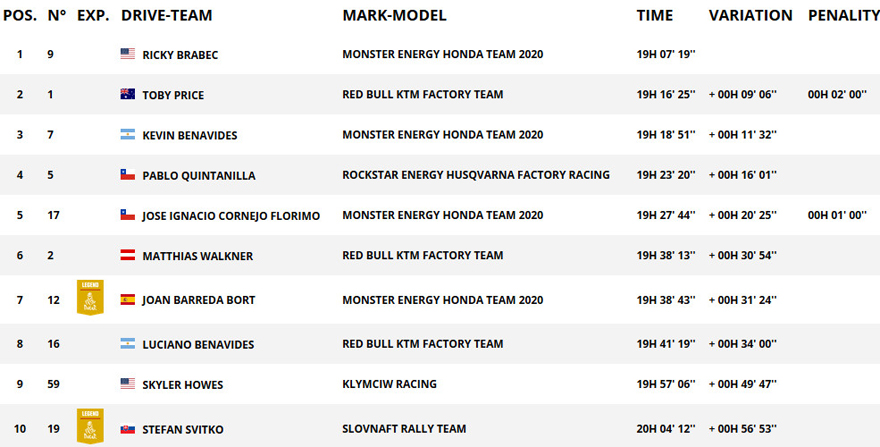Click the USA flag beside Skyler Howes
This screenshot has width=880, height=447.
click(x=127, y=384)
